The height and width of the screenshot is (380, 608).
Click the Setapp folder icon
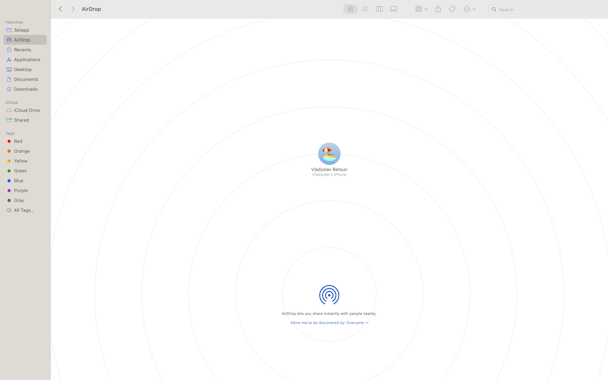[9, 30]
